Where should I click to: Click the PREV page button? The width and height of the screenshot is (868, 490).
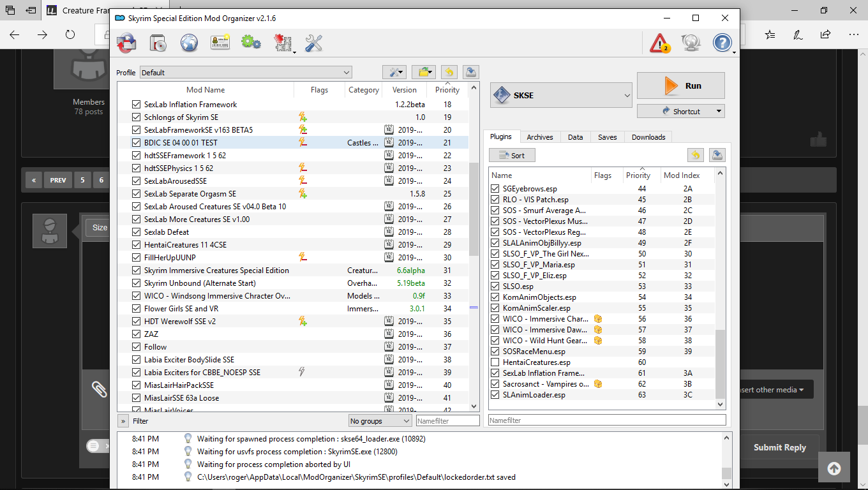point(58,180)
